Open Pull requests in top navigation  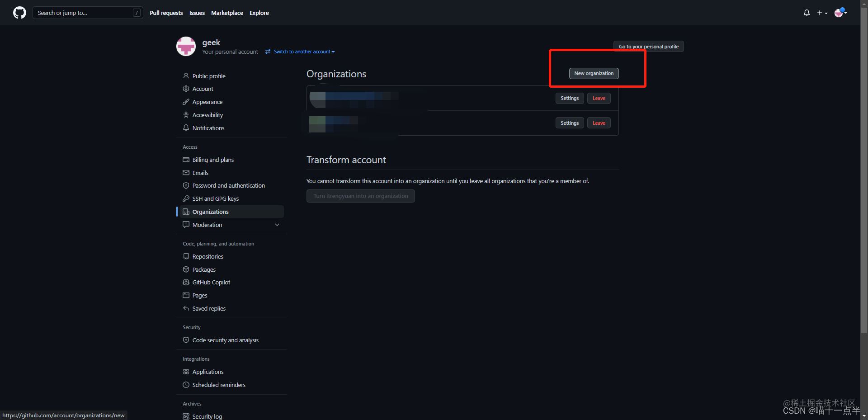pos(166,13)
